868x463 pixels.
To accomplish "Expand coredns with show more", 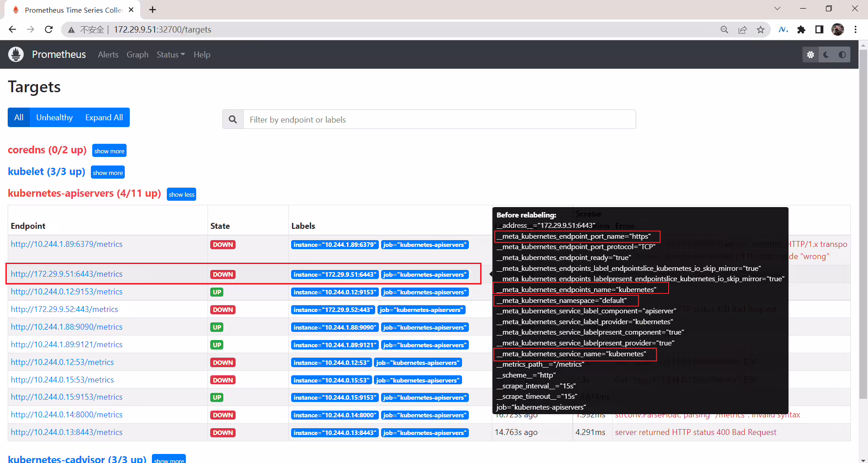I will 109,151.
